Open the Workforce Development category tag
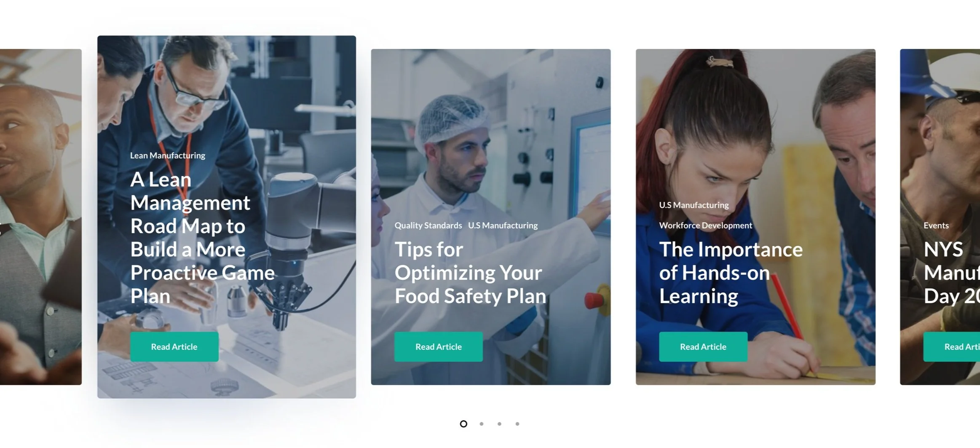The image size is (980, 448). (x=706, y=225)
